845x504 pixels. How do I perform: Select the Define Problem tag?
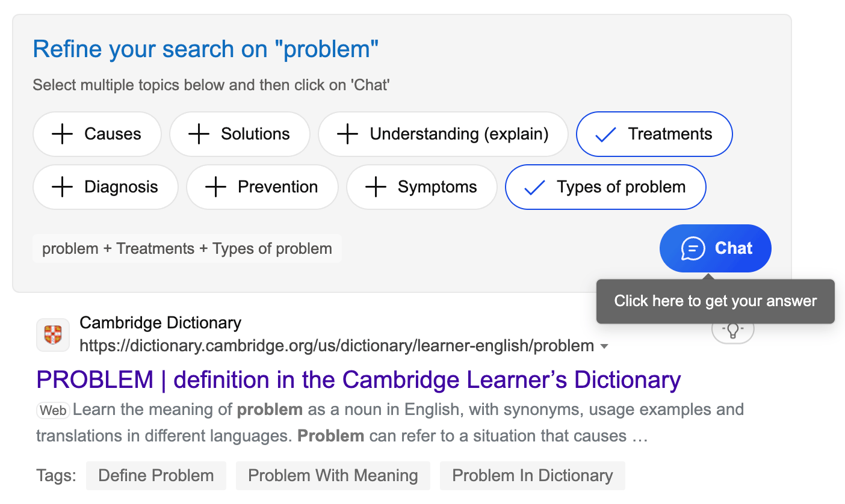[156, 476]
